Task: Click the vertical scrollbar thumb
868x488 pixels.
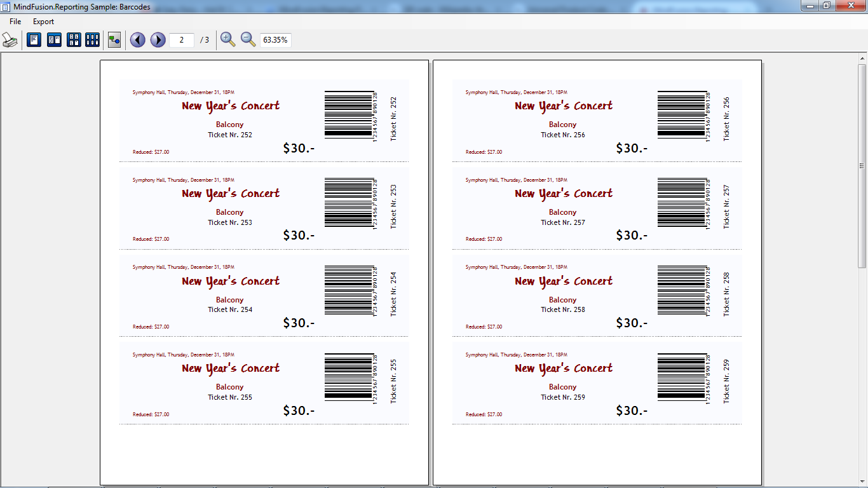Action: pyautogui.click(x=862, y=165)
